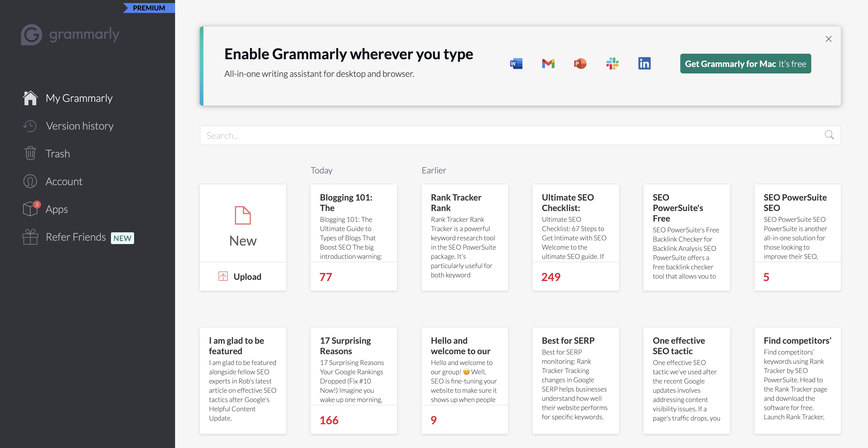This screenshot has height=448, width=868.
Task: Click the Grammarly logo icon
Action: tap(31, 35)
